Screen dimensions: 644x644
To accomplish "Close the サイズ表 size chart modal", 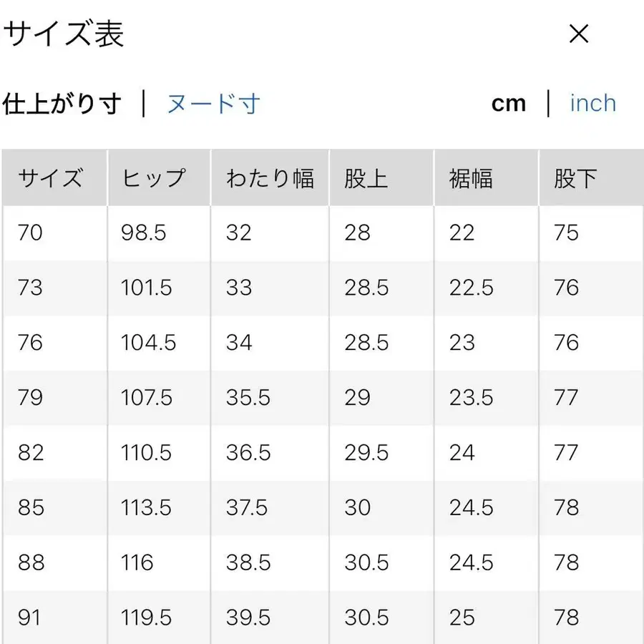I will click(x=578, y=34).
